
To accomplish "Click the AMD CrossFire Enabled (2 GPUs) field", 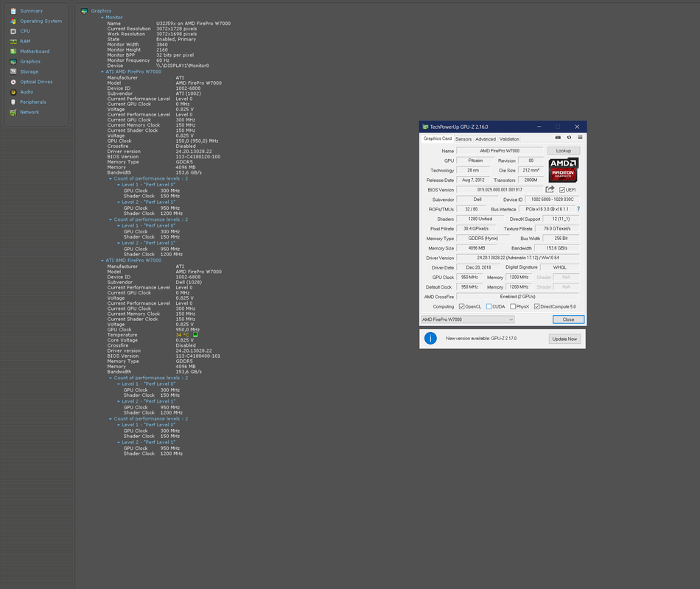I will (x=518, y=297).
